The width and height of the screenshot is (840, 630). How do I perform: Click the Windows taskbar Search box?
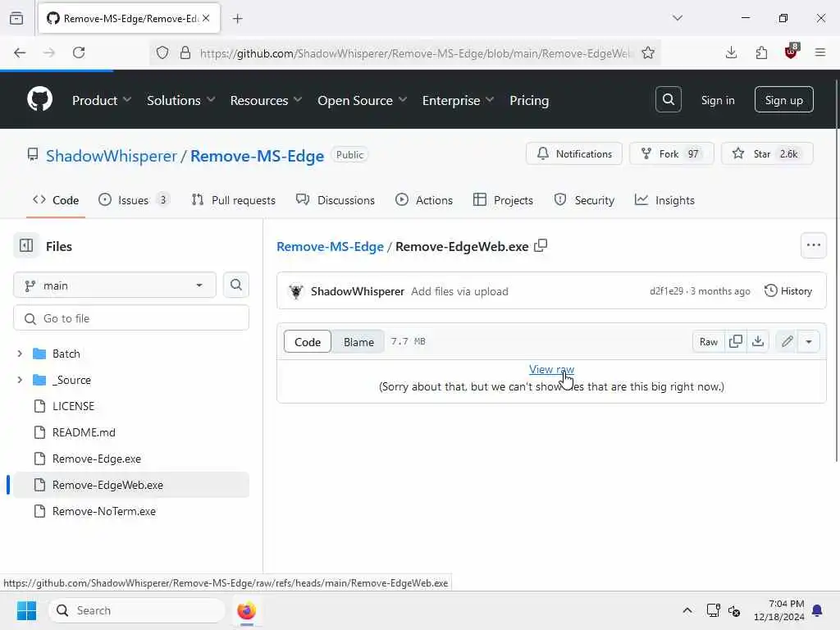click(137, 610)
